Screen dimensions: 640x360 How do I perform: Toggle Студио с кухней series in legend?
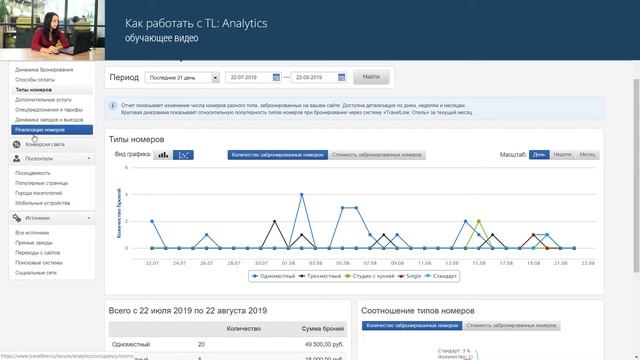pyautogui.click(x=369, y=276)
